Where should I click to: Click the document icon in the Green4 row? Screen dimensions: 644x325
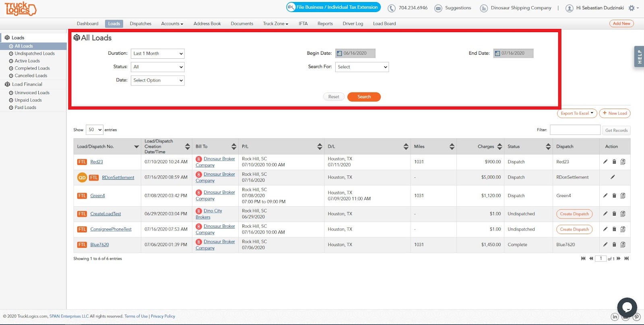click(623, 195)
